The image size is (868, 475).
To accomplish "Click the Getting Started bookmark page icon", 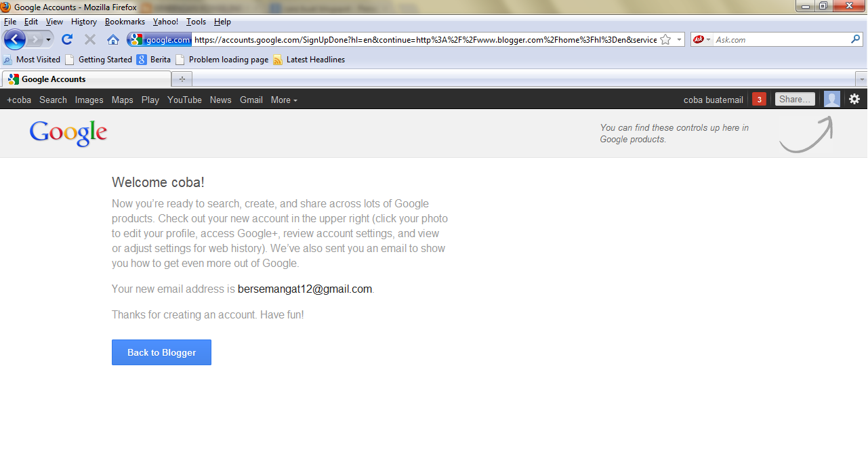I will [x=70, y=60].
